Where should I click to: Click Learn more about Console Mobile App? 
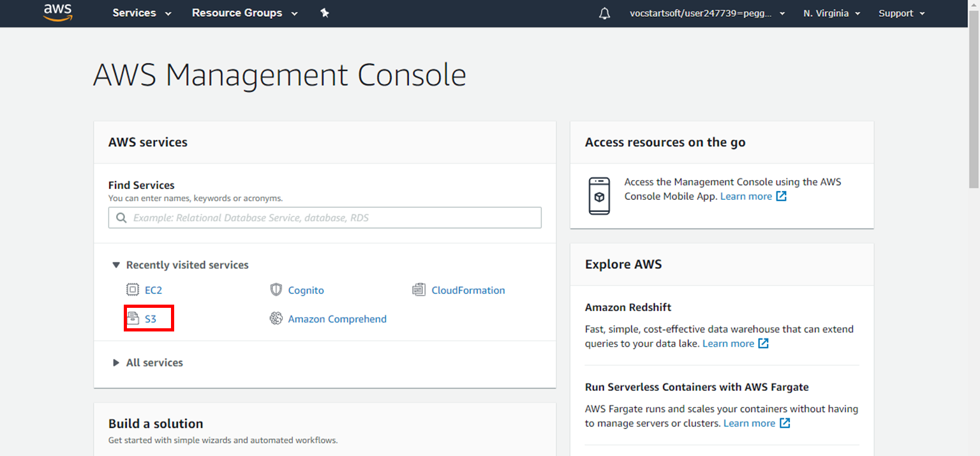[x=746, y=196]
